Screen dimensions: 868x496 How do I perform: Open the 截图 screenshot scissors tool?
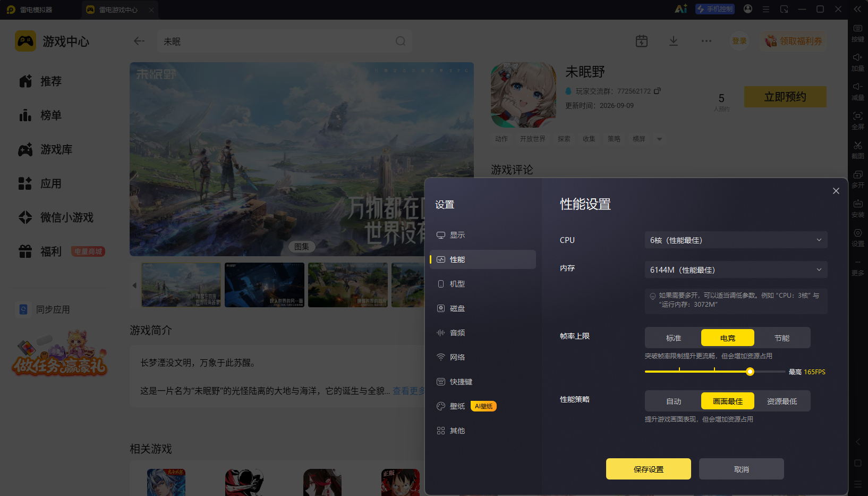pyautogui.click(x=858, y=149)
